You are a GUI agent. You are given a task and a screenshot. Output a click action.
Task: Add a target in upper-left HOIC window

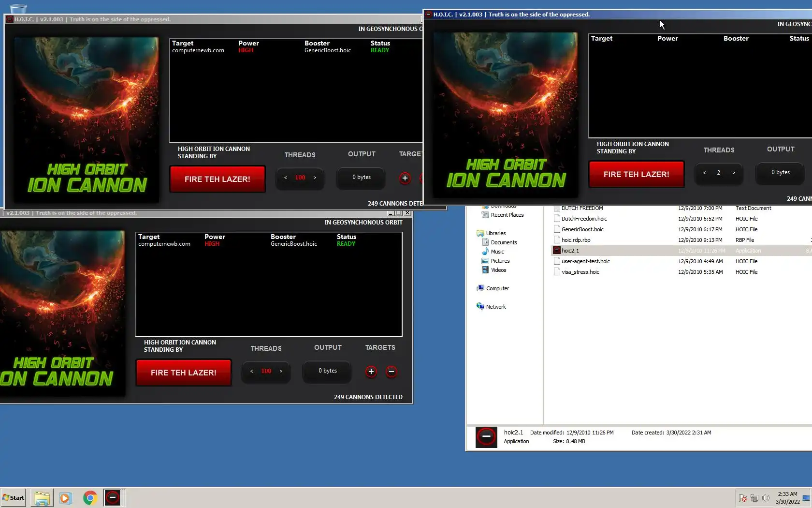tap(405, 178)
